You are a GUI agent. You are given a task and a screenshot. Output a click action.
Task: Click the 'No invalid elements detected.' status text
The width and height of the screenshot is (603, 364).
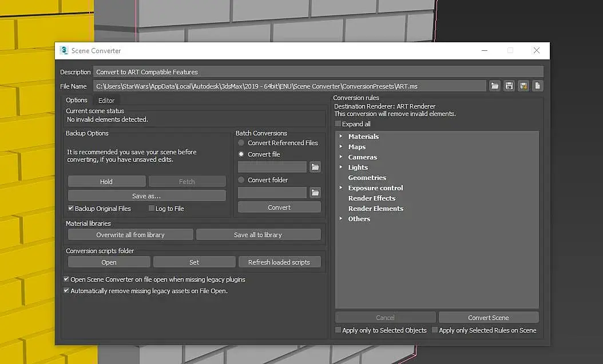pyautogui.click(x=108, y=119)
